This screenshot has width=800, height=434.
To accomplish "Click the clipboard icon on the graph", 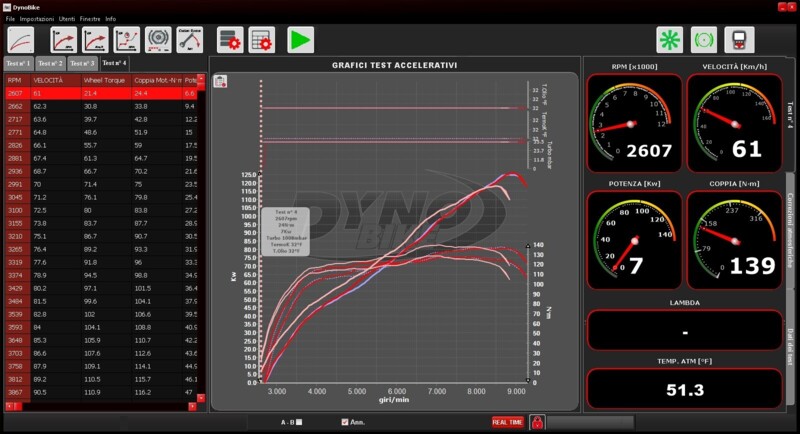I will click(220, 81).
